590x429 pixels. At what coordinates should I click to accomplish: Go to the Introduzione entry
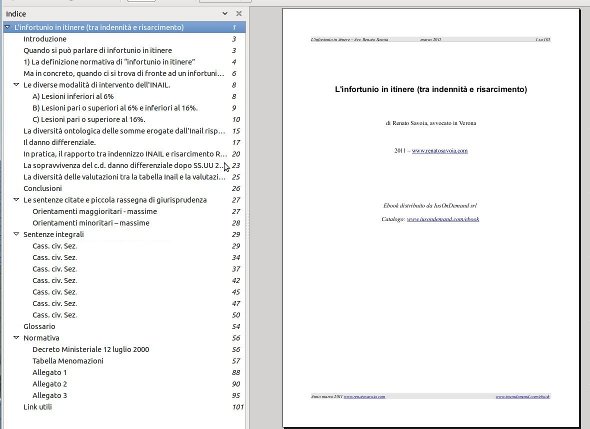[x=45, y=39]
